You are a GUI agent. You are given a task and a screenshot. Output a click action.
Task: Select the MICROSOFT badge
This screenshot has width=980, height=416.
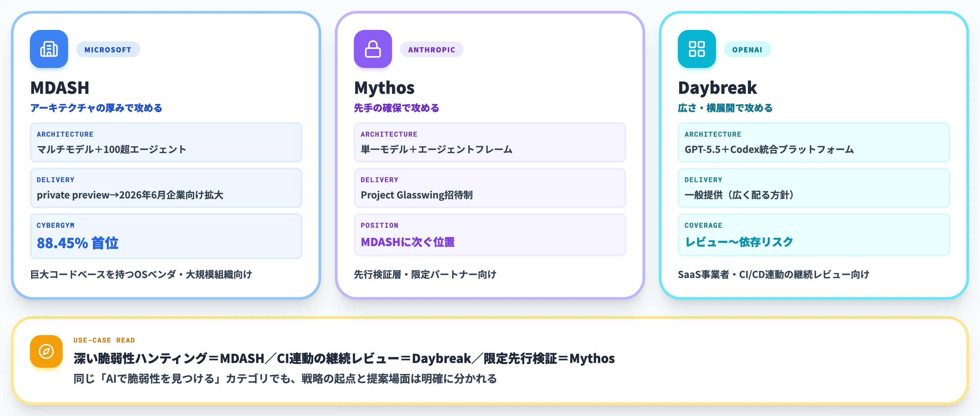[x=108, y=49]
